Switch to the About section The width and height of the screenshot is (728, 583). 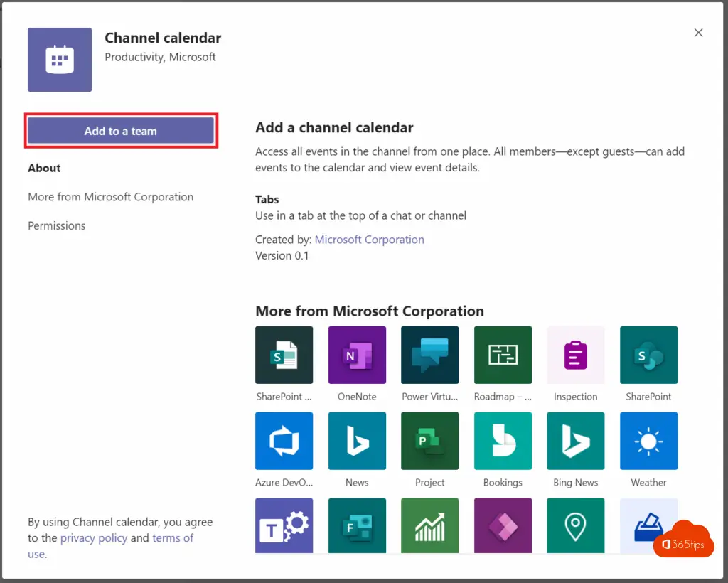click(x=44, y=169)
